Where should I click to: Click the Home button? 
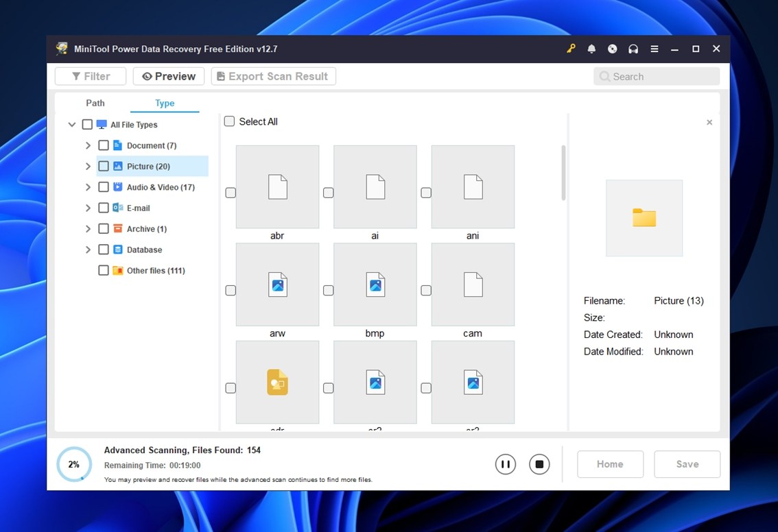coord(610,464)
